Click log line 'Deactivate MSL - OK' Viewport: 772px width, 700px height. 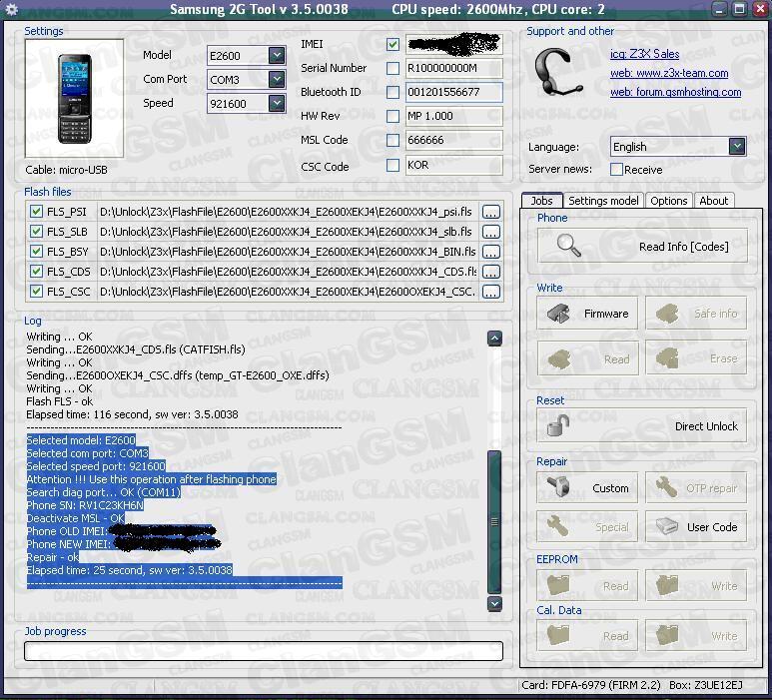[x=75, y=518]
